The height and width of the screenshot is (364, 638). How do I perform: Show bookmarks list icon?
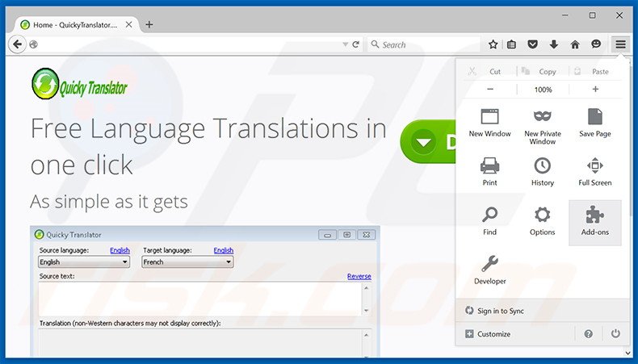(x=511, y=44)
